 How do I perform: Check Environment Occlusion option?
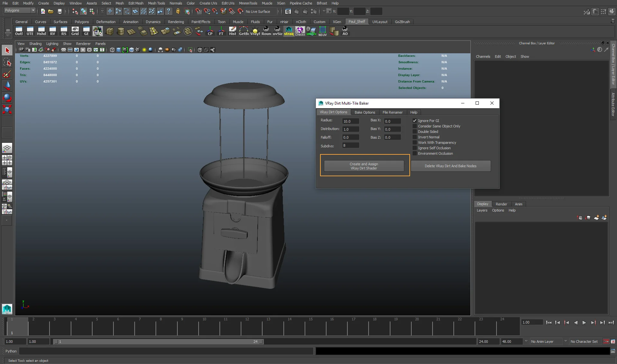tap(415, 153)
